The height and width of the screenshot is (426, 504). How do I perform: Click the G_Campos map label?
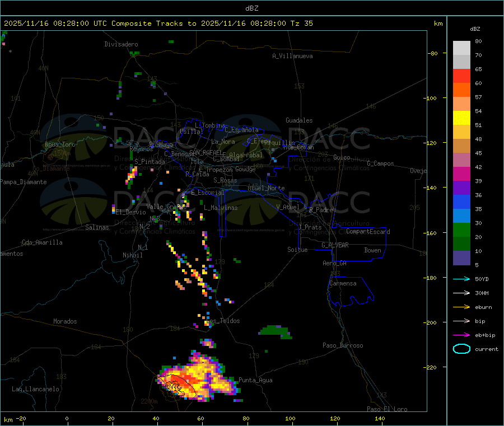click(381, 163)
